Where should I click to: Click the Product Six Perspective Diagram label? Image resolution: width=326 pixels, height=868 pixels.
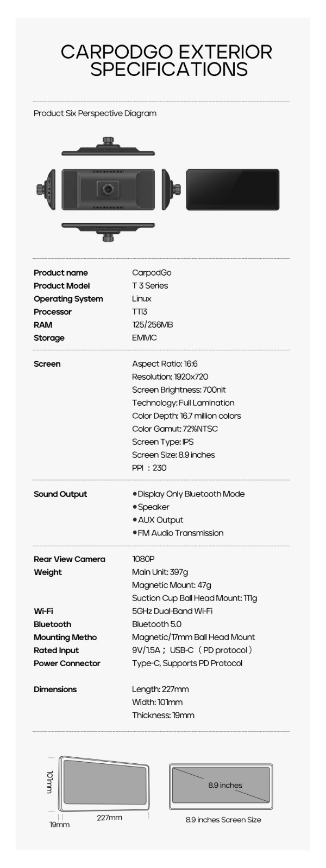point(95,113)
